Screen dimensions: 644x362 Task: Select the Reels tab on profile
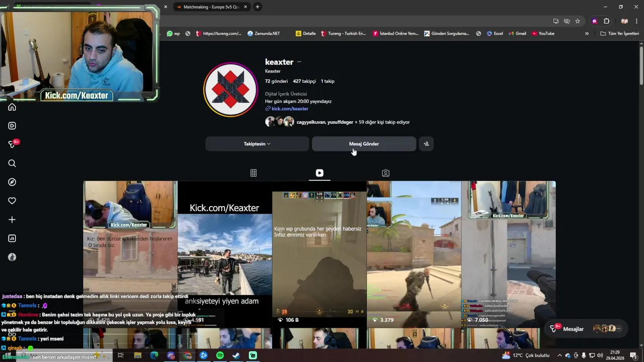pyautogui.click(x=319, y=173)
